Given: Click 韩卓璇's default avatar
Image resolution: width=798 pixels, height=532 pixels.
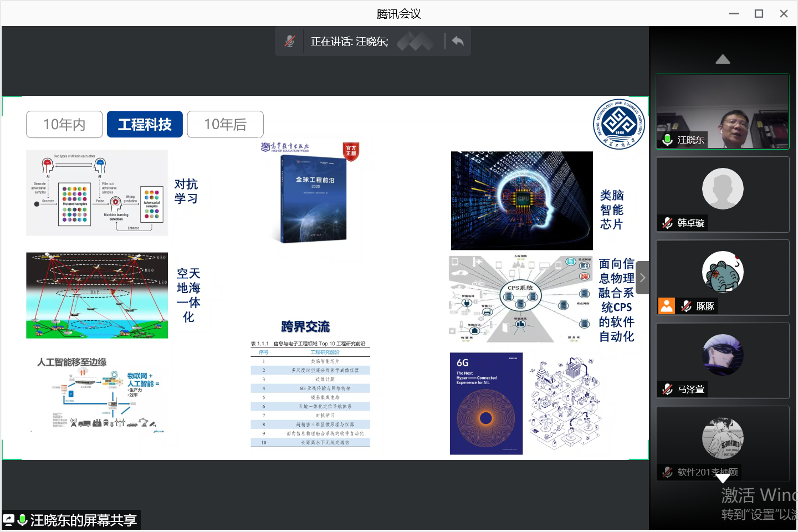Looking at the screenshot, I should coord(723,188).
